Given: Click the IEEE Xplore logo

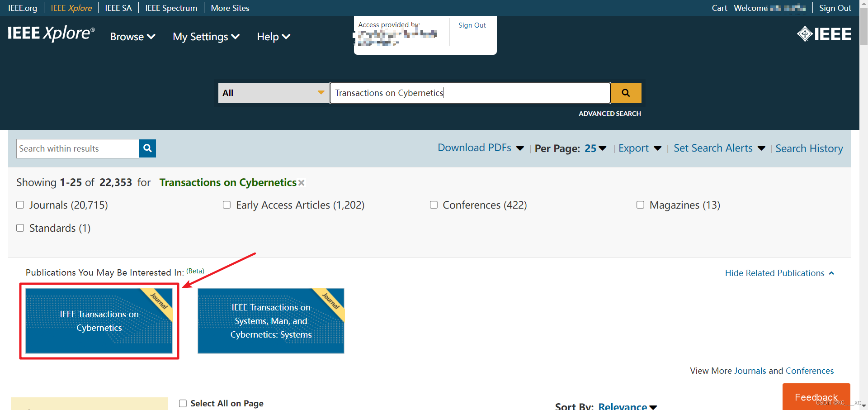Looking at the screenshot, I should (52, 34).
